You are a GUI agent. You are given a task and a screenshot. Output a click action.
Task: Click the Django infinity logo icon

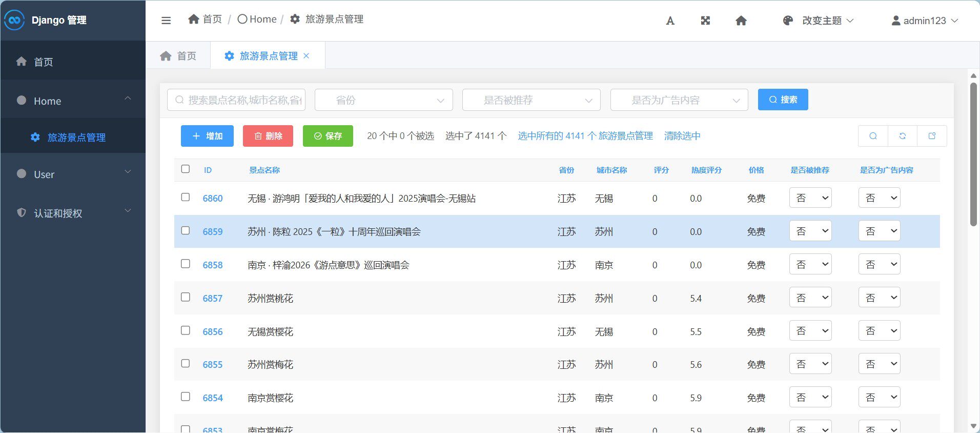[x=14, y=20]
